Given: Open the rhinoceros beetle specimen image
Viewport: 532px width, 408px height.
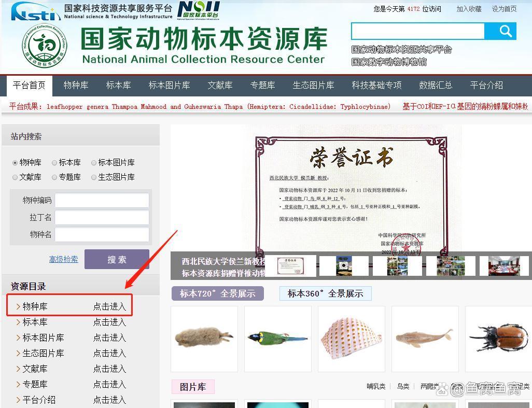Looking at the screenshot, I should [498, 339].
